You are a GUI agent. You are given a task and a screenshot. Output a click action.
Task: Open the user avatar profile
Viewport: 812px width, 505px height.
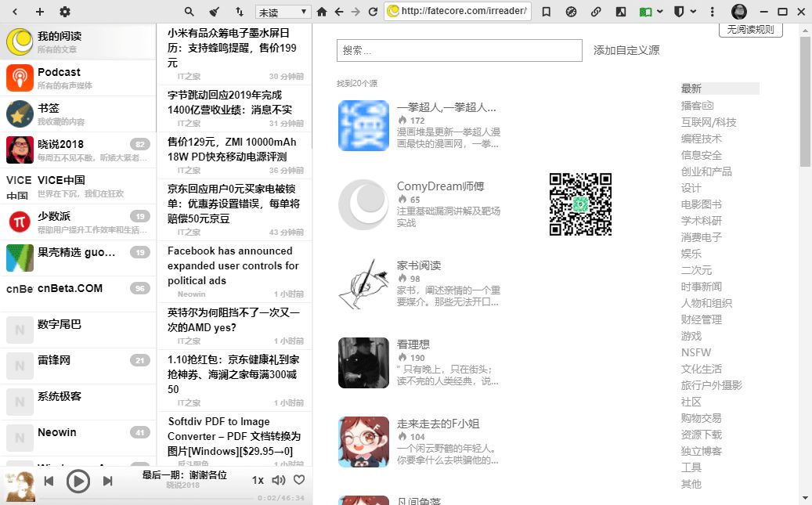(738, 12)
